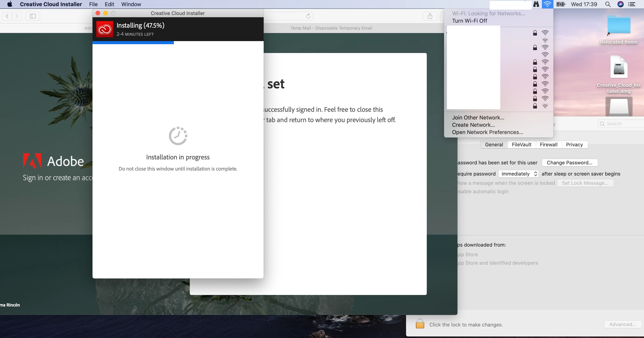644x338 pixels.
Task: Close the Wi-Fi menu via its menu bar icon
Action: 547,4
